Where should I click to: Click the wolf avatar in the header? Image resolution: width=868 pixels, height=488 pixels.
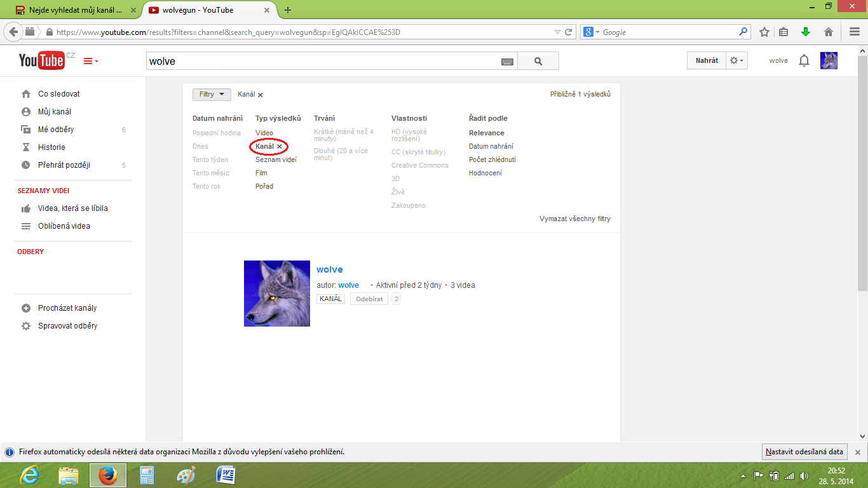pos(829,61)
